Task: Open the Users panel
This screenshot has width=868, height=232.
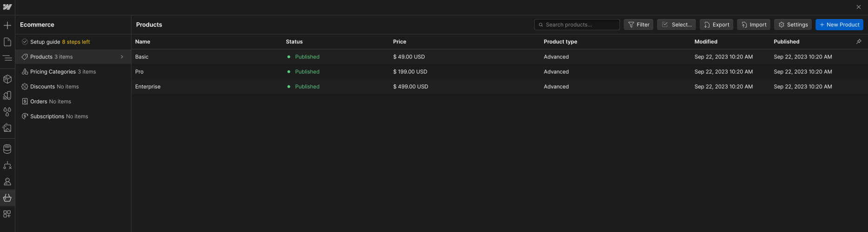Action: [7, 181]
